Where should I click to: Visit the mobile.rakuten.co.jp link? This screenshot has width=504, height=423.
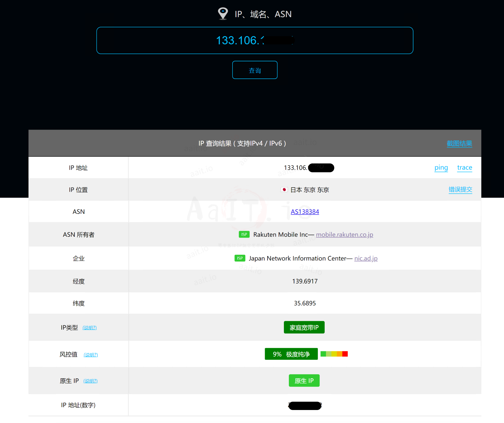(x=344, y=235)
